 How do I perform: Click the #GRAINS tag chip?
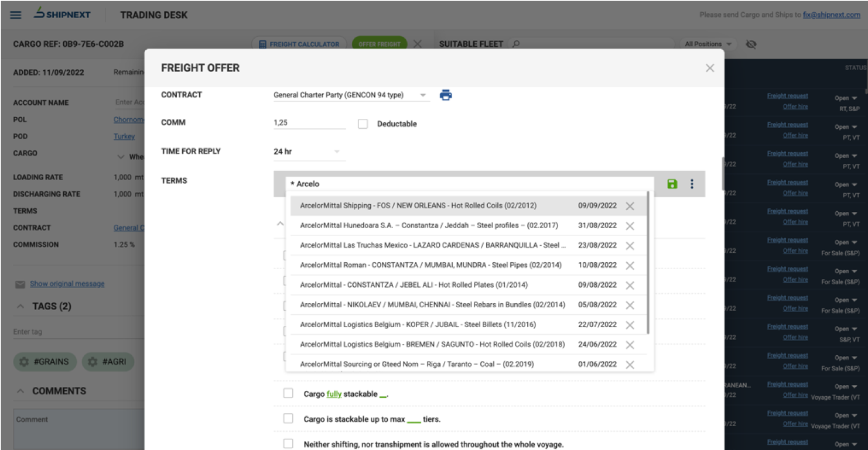[x=45, y=362]
